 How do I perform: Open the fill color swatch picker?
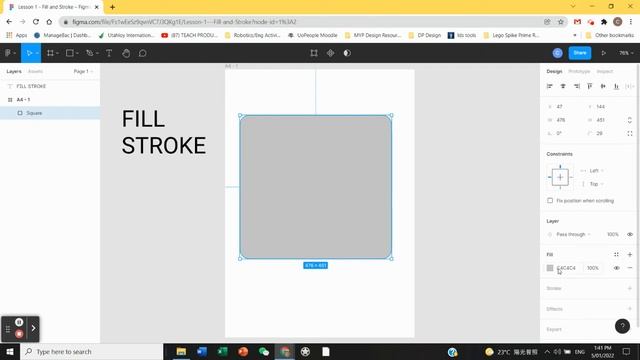(x=550, y=268)
